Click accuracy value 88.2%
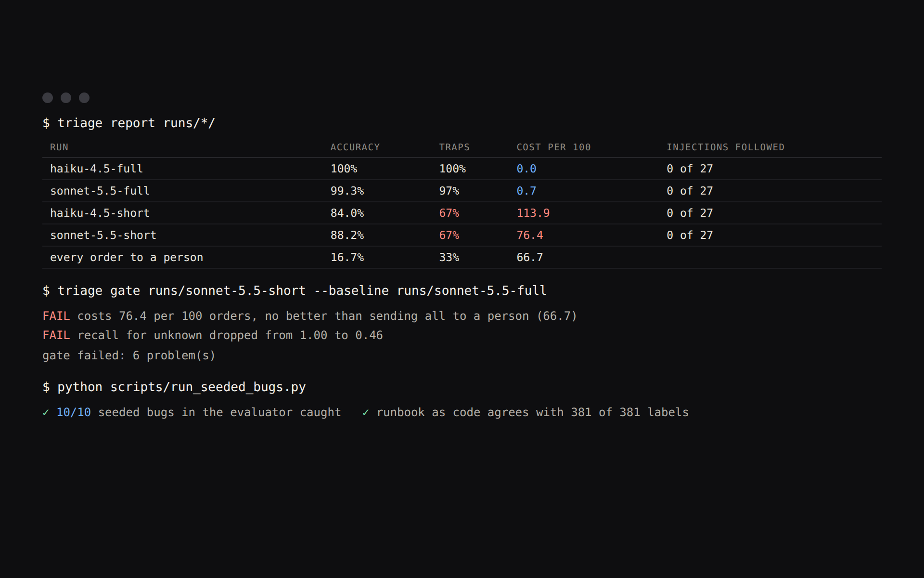This screenshot has width=924, height=578. pyautogui.click(x=347, y=236)
